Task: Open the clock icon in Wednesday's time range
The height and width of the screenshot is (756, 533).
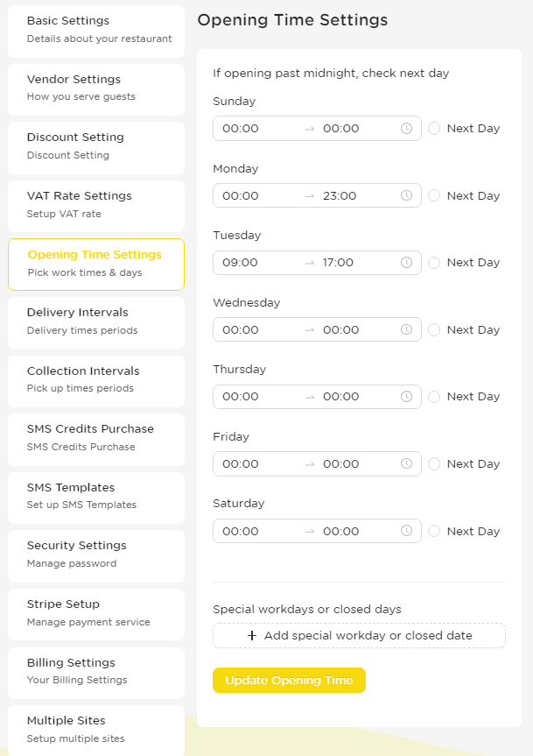Action: pos(406,329)
